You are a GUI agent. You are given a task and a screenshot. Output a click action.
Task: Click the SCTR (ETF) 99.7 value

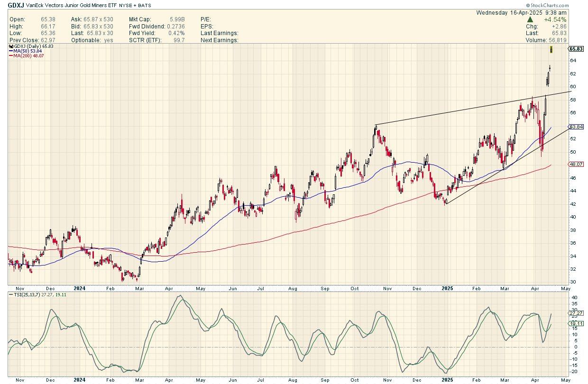pyautogui.click(x=182, y=40)
